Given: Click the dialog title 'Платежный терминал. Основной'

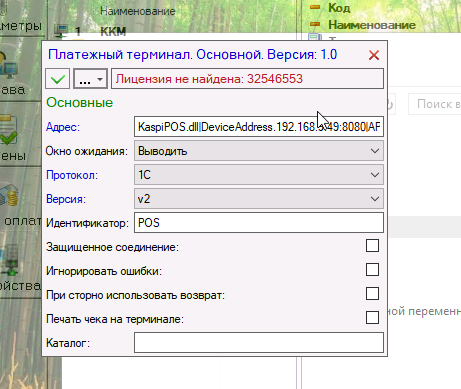Looking at the screenshot, I should coord(192,54).
